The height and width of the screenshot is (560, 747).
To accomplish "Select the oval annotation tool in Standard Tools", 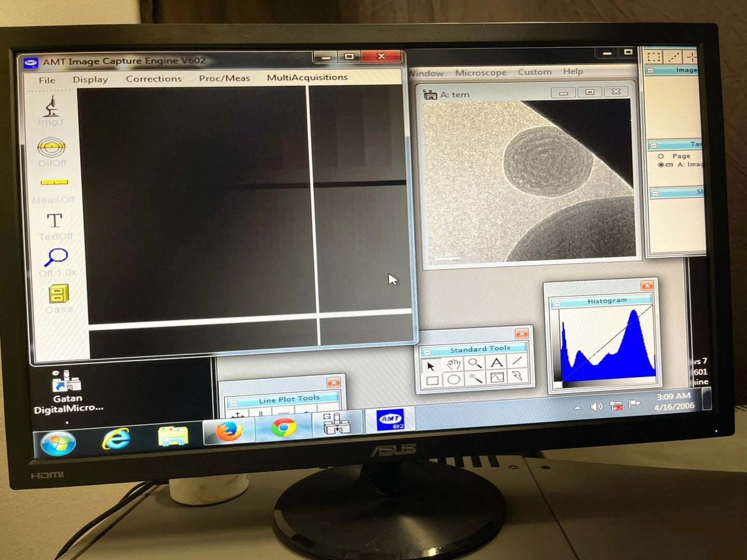I will [x=454, y=380].
